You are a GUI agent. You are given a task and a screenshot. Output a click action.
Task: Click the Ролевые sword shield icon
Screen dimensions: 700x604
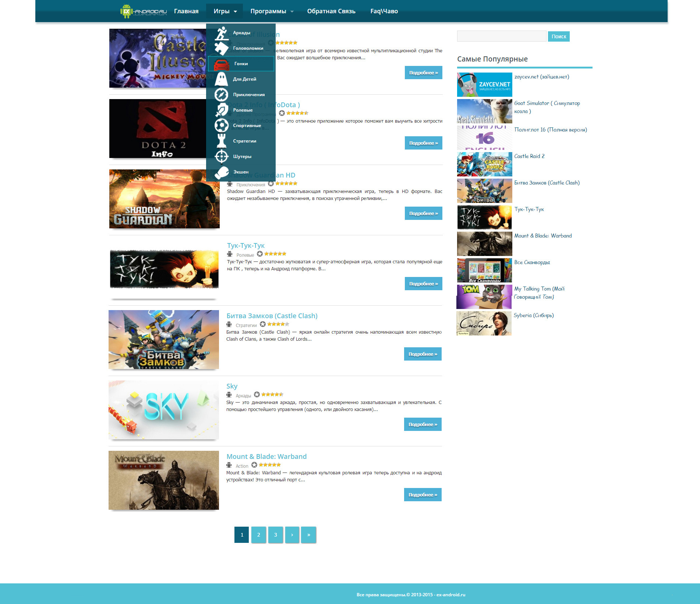222,110
